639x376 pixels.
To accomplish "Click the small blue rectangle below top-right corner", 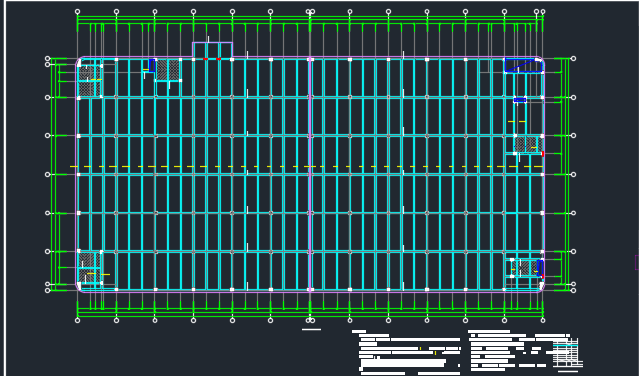I will point(520,100).
